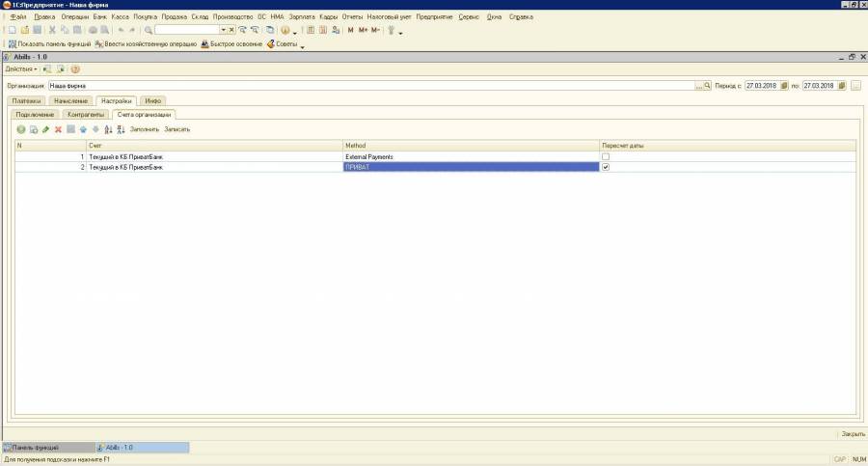Viewport: 868px width, 466px height.
Task: Click the Sort ascending icon
Action: coord(108,129)
